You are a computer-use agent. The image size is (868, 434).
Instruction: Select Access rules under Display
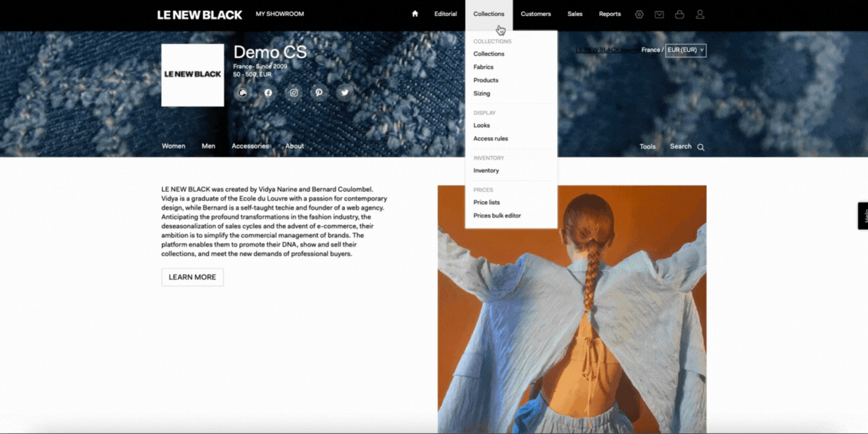(x=490, y=139)
